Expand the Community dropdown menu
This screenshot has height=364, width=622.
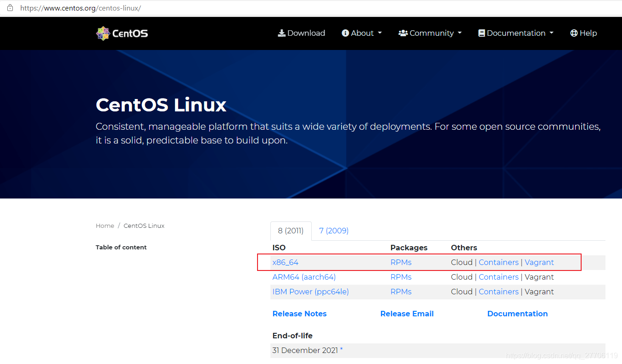[x=430, y=33]
